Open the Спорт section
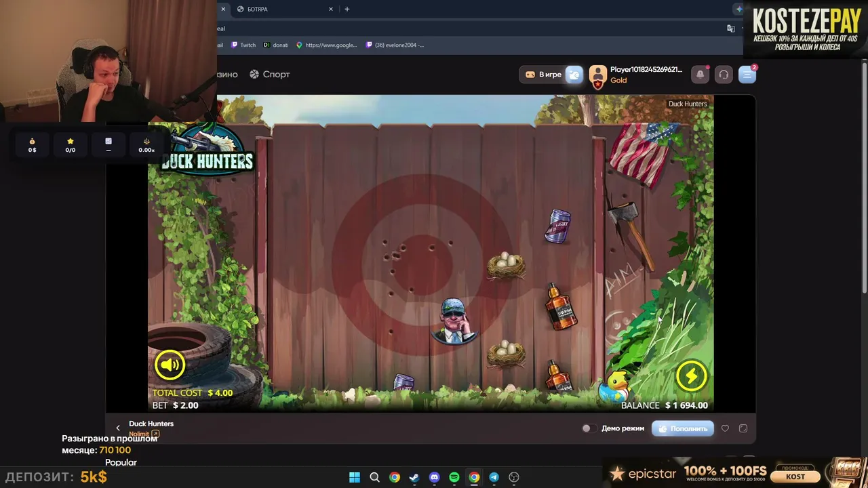 pyautogui.click(x=270, y=75)
